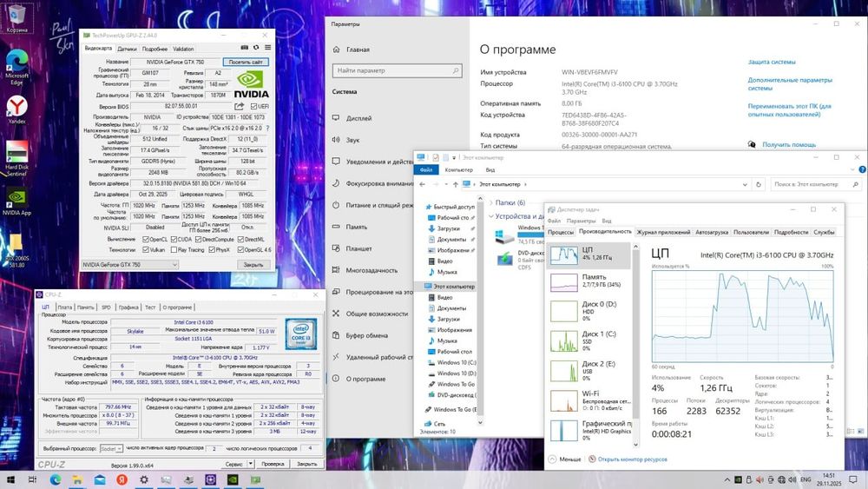Screen dimensions: 868x489
Task: Open the Microsoft Edge desktop shortcut
Action: pos(16,67)
